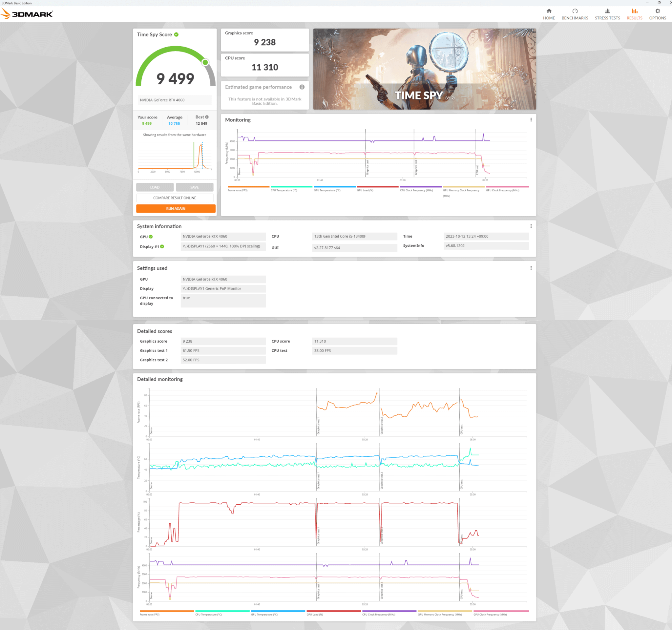Viewport: 672px width, 630px height.
Task: Toggle GPU Memory Clock Frequency legend in Monitoring
Action: pyautogui.click(x=463, y=191)
